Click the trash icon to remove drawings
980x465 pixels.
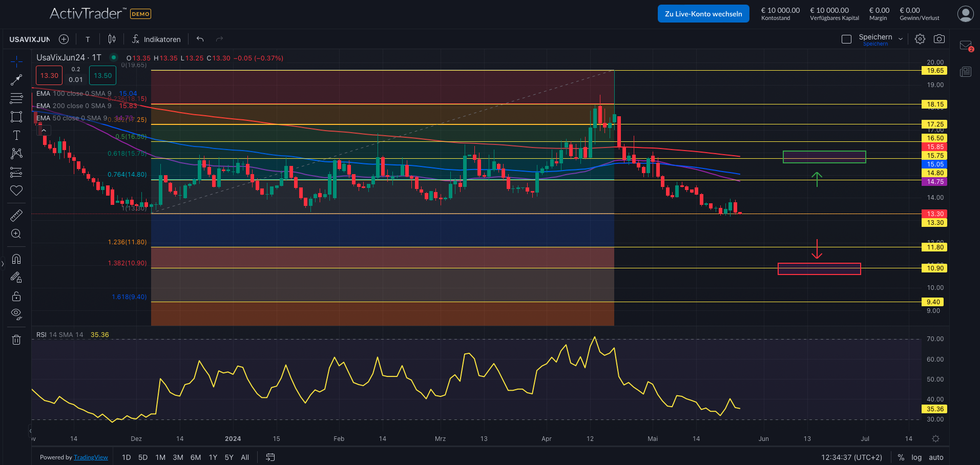16,340
